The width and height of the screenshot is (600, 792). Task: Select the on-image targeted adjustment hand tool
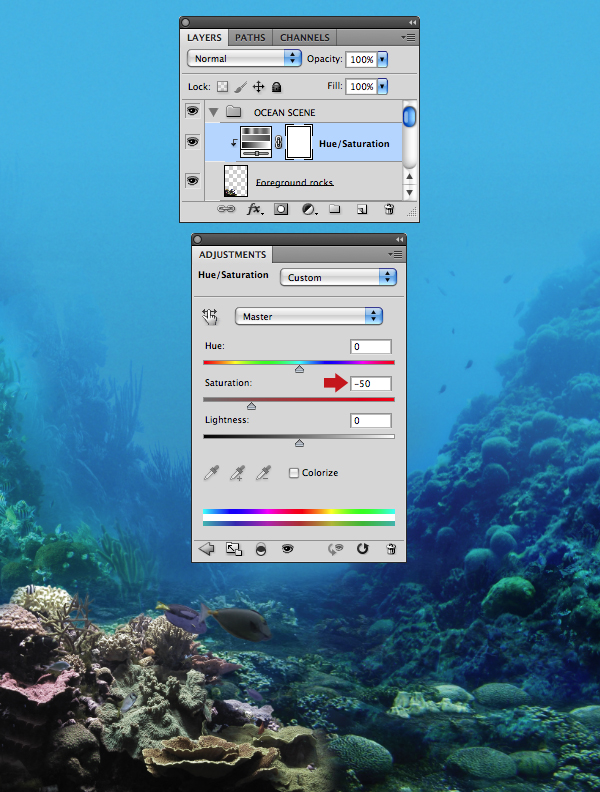click(x=210, y=317)
